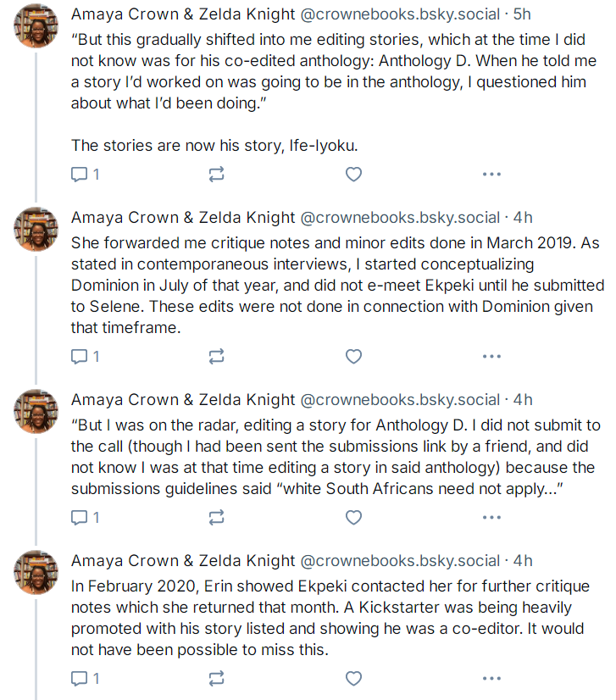Repost the Dominion timeframe post
The width and height of the screenshot is (616, 700).
click(x=217, y=356)
